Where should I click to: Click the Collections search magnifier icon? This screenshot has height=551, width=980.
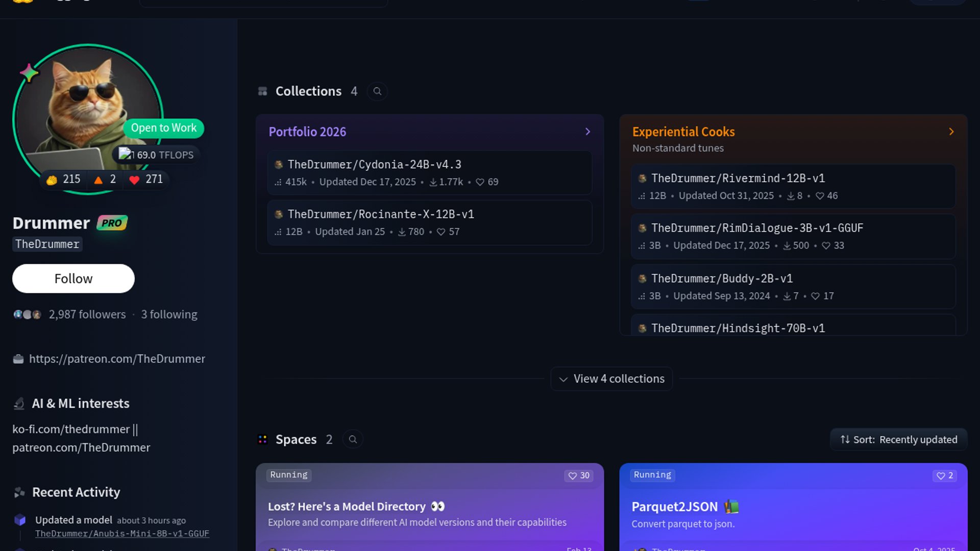click(x=377, y=91)
